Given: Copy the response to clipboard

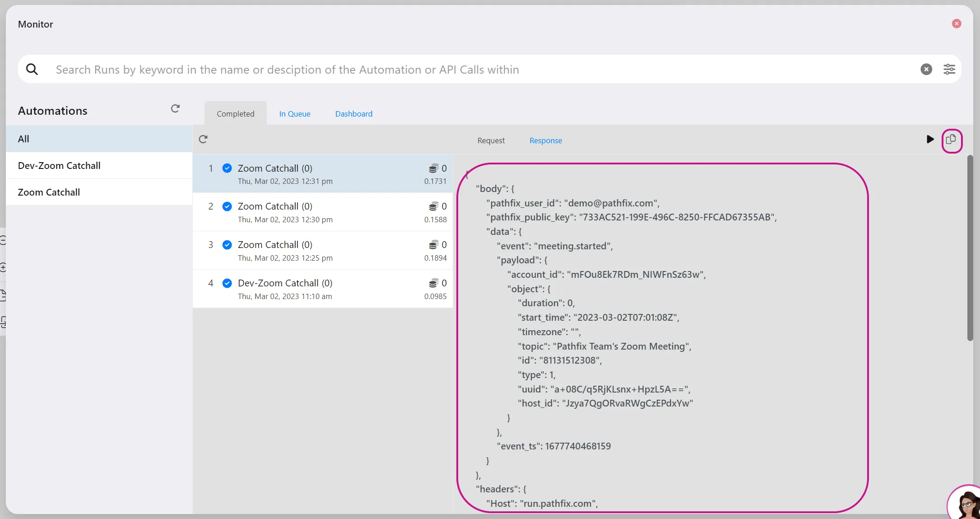Looking at the screenshot, I should click(x=951, y=140).
